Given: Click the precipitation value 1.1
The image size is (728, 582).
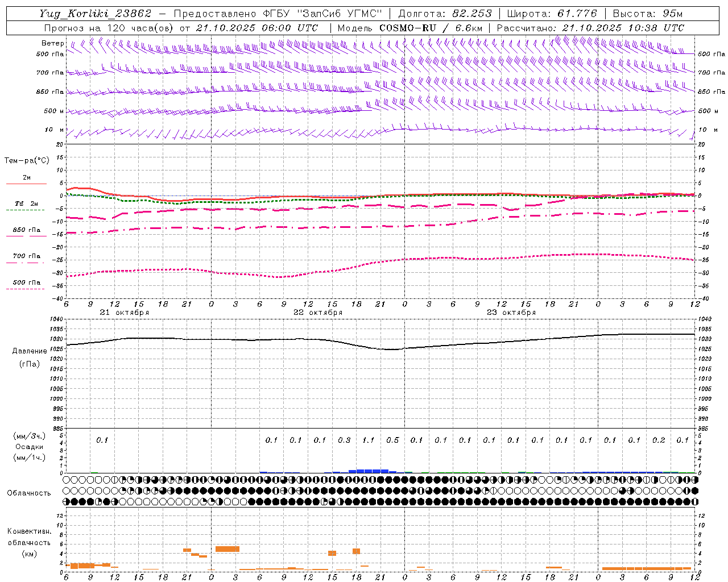Looking at the screenshot, I should pyautogui.click(x=369, y=440).
